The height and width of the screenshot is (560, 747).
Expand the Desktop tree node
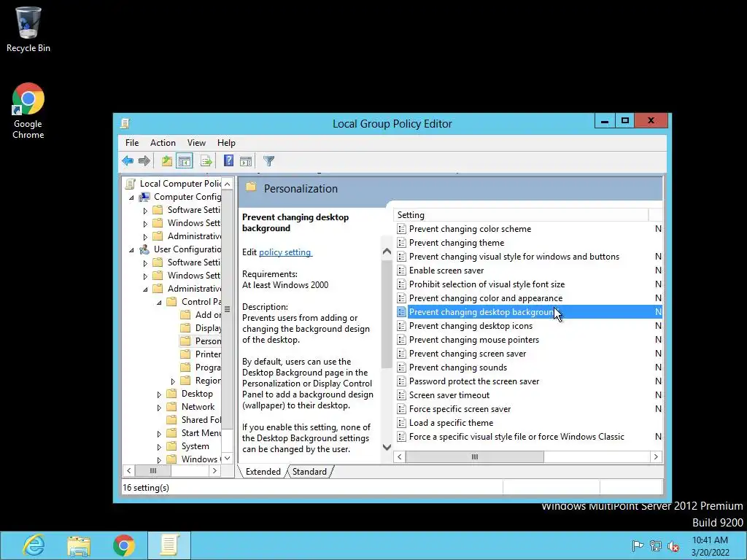point(160,394)
